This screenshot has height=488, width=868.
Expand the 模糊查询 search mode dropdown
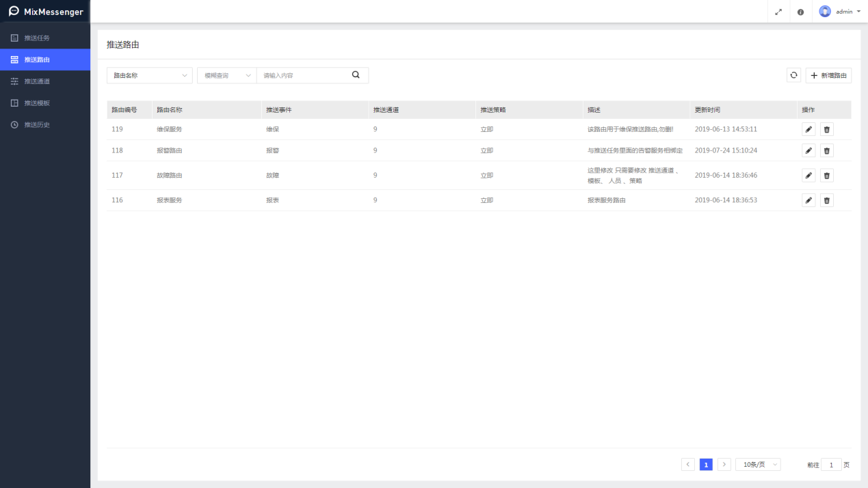pyautogui.click(x=226, y=75)
